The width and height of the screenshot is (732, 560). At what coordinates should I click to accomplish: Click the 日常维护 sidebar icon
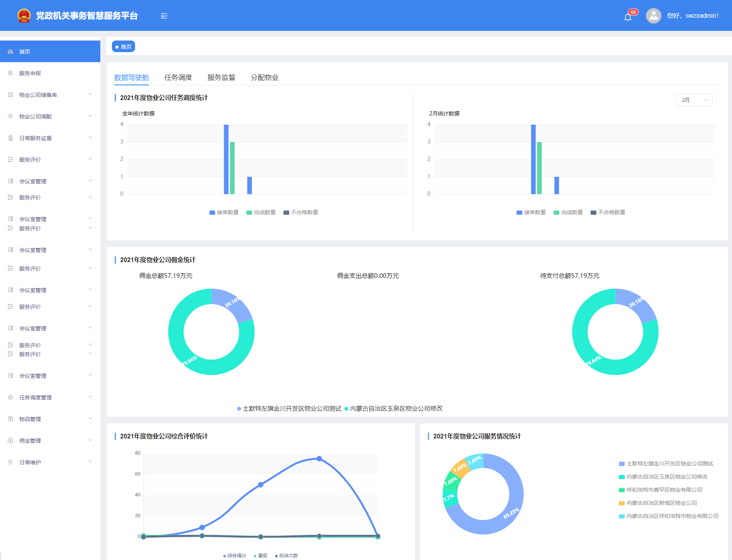[x=10, y=462]
